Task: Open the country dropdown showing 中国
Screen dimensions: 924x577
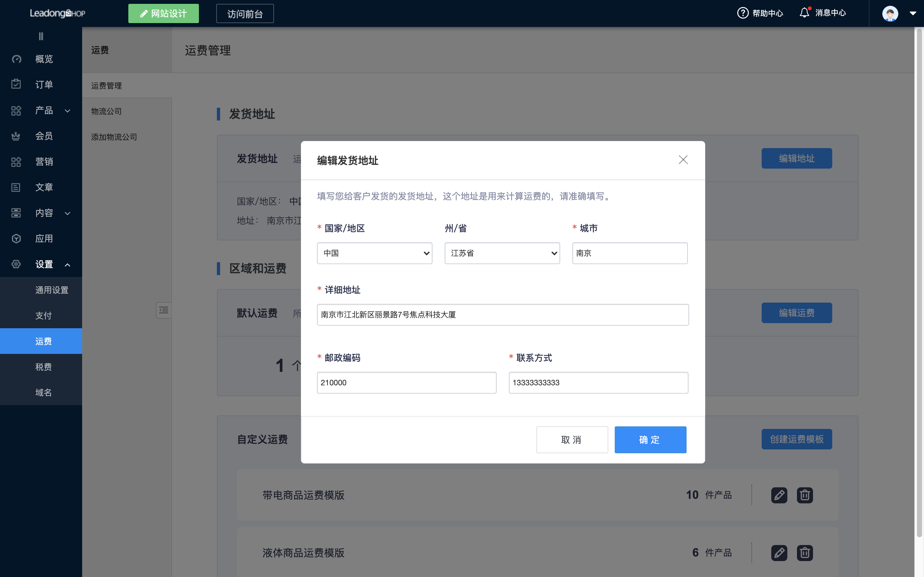Action: tap(374, 253)
